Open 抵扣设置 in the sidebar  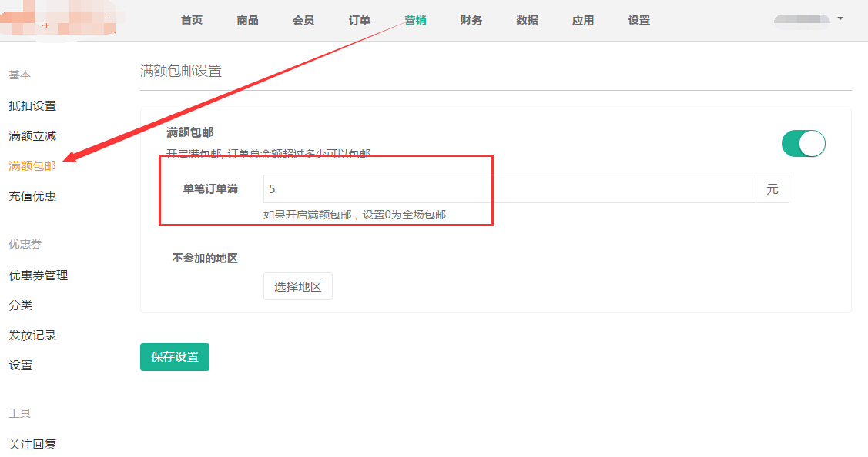point(32,106)
